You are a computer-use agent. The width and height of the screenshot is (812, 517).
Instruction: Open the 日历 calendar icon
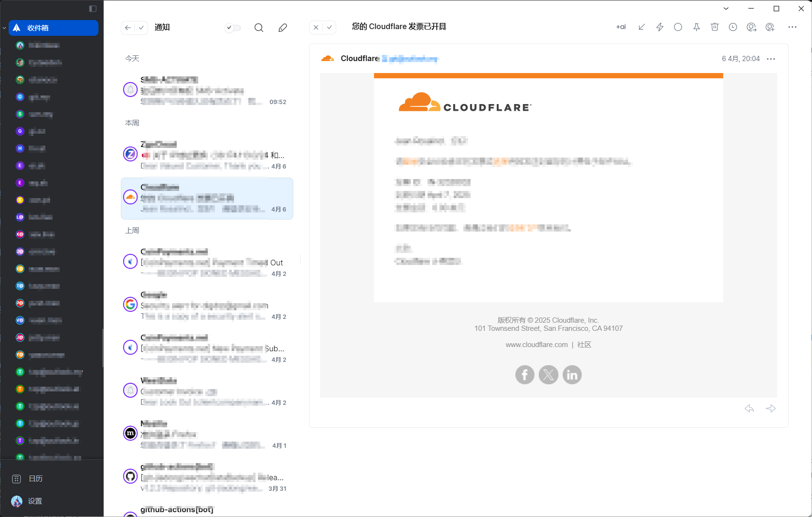(16, 478)
